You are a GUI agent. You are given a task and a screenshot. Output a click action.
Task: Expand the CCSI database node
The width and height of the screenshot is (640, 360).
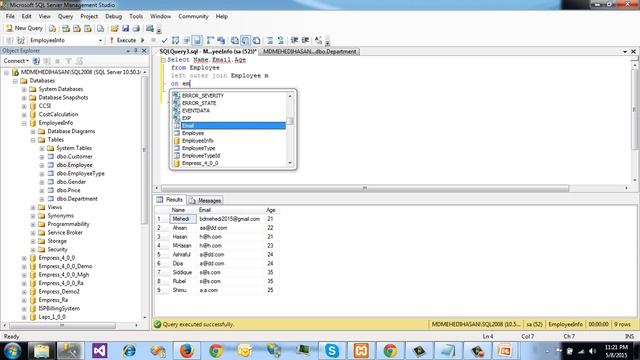24,106
